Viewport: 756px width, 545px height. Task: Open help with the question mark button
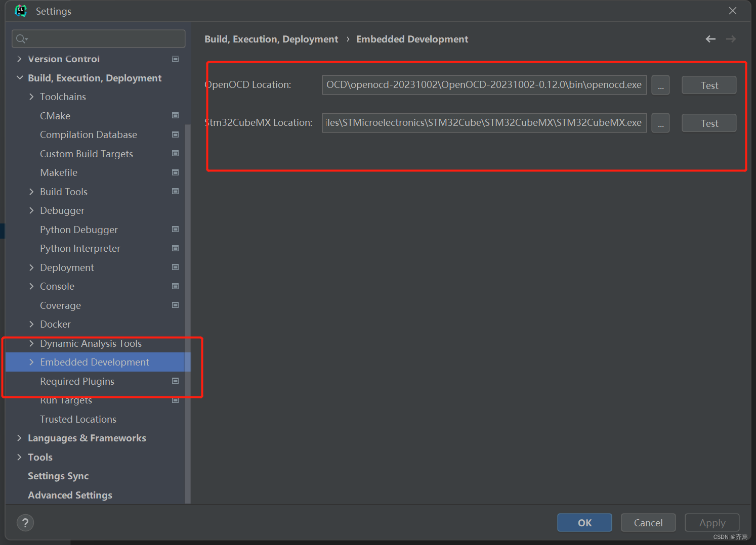tap(25, 523)
